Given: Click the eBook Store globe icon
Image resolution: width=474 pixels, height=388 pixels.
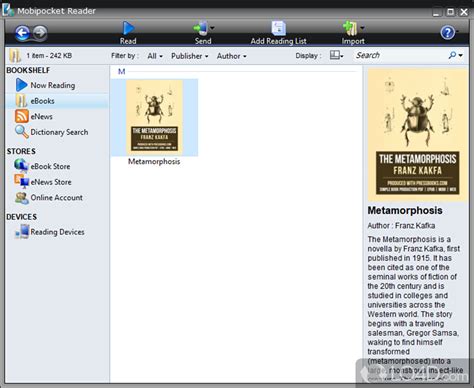Looking at the screenshot, I should pyautogui.click(x=21, y=166).
